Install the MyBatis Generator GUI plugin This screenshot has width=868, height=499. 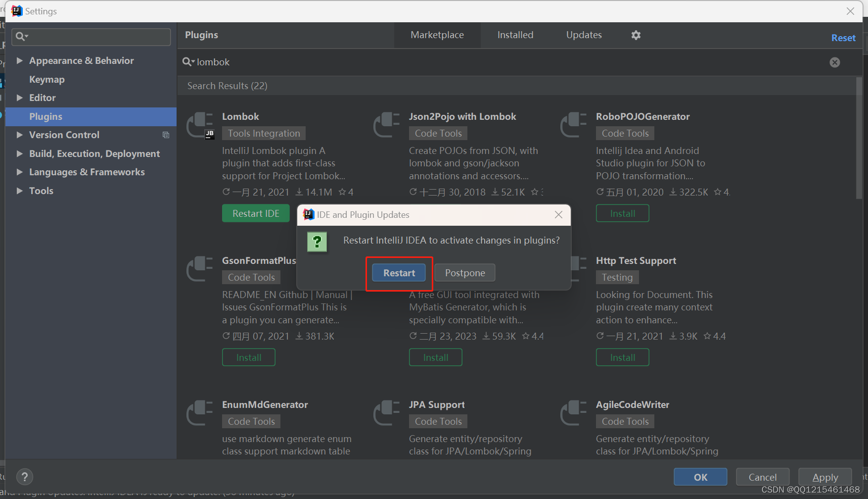pyautogui.click(x=436, y=357)
